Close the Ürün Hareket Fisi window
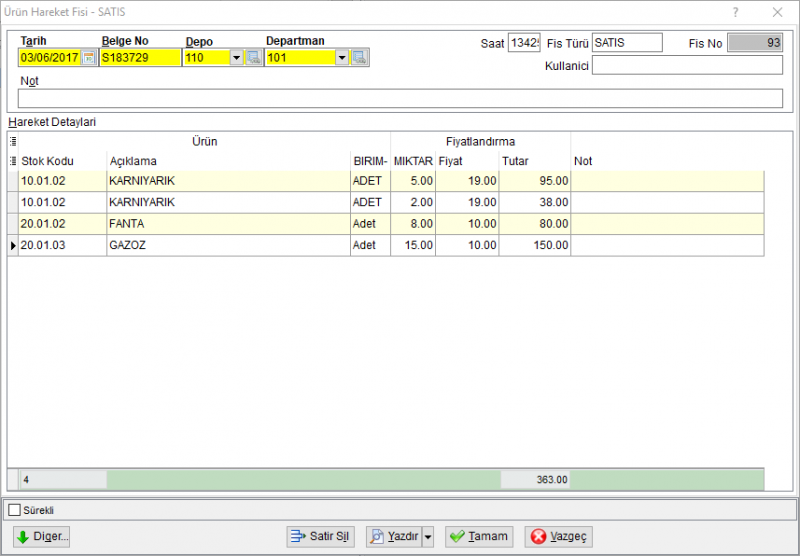Image resolution: width=800 pixels, height=556 pixels. coord(777,12)
